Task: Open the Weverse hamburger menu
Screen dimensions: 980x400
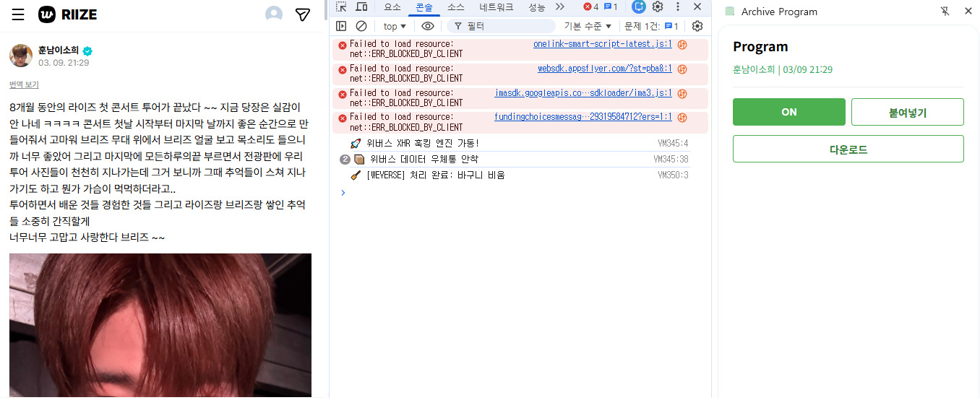Action: pos(18,14)
